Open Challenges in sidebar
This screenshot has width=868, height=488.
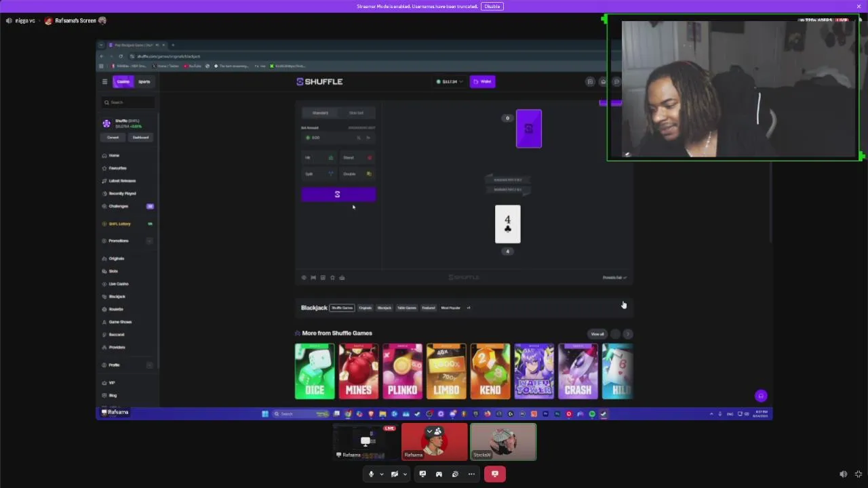(119, 206)
